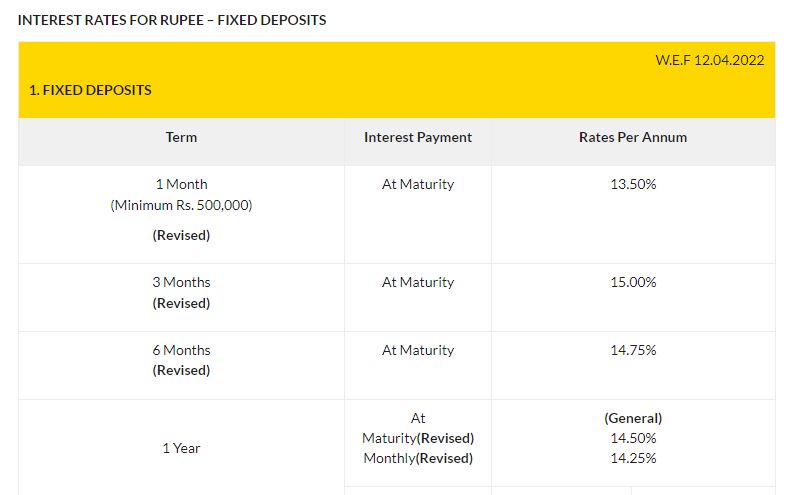Click the 14.50% rate value
The width and height of the screenshot is (790, 495).
633,438
